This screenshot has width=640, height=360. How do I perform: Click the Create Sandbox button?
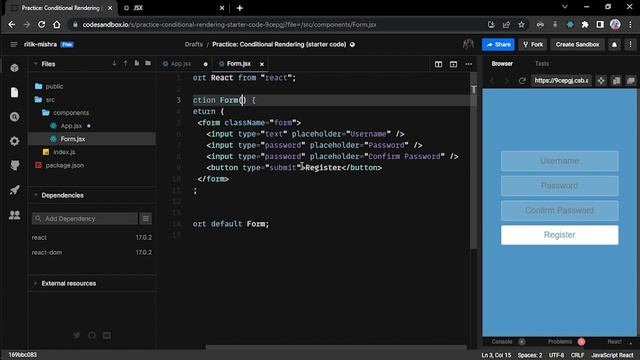tap(577, 44)
